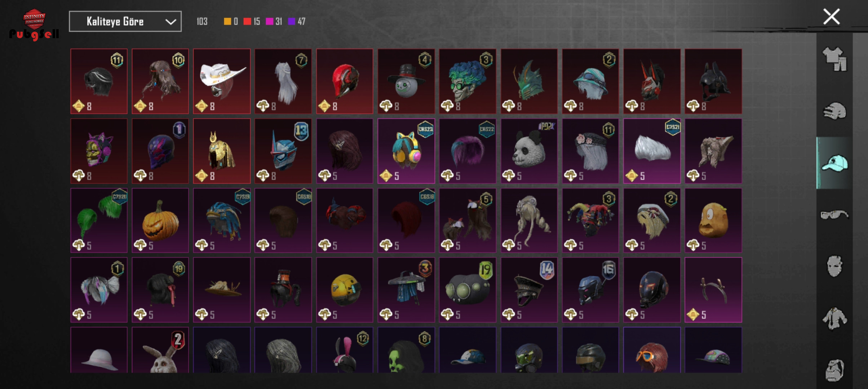Click the red quality swatch showing 15
This screenshot has width=868, height=389.
click(247, 22)
